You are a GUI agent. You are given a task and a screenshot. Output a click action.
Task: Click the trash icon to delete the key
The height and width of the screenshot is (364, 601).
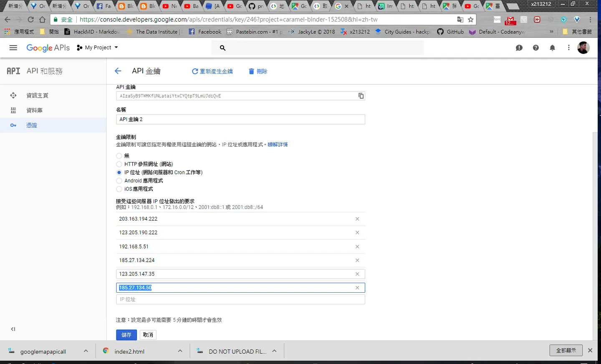251,71
